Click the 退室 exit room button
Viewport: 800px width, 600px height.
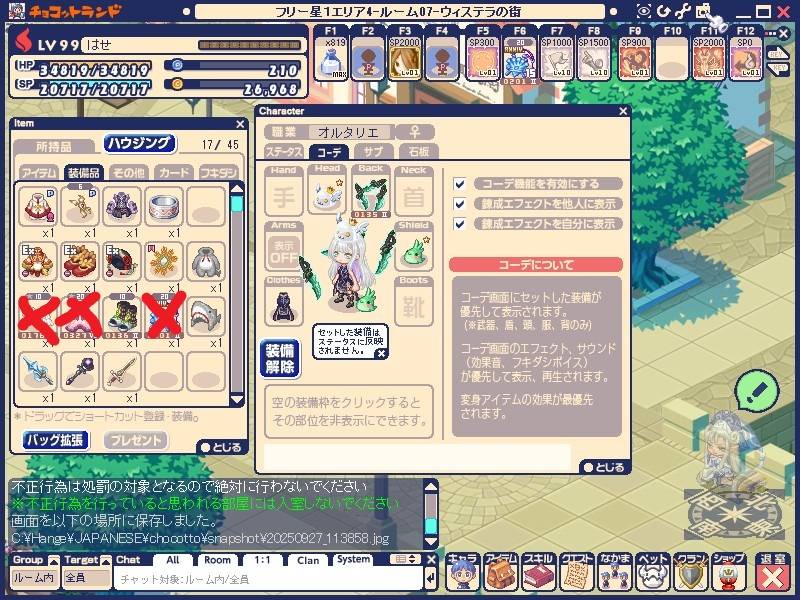coord(773,572)
